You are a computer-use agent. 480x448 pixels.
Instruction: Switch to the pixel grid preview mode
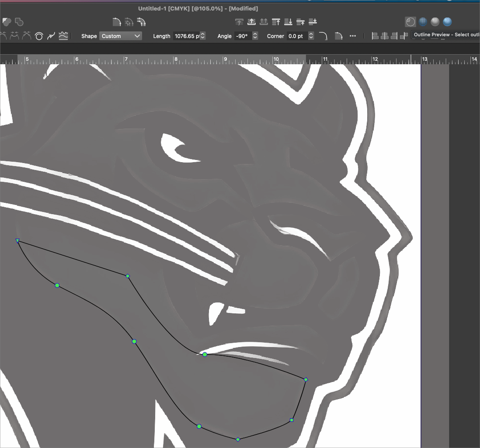(423, 22)
